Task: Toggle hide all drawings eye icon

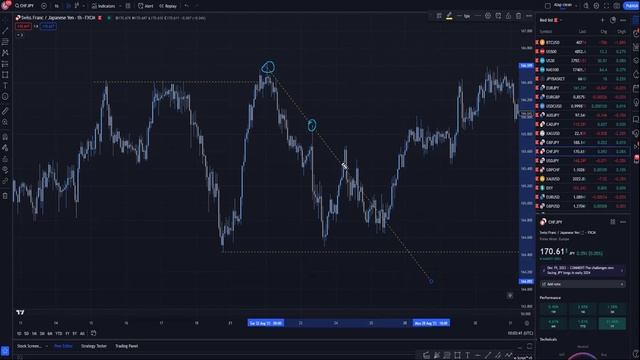Action: point(5,169)
